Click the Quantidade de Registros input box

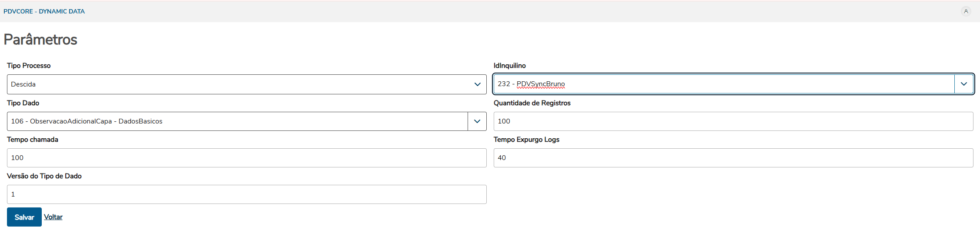coord(733,121)
